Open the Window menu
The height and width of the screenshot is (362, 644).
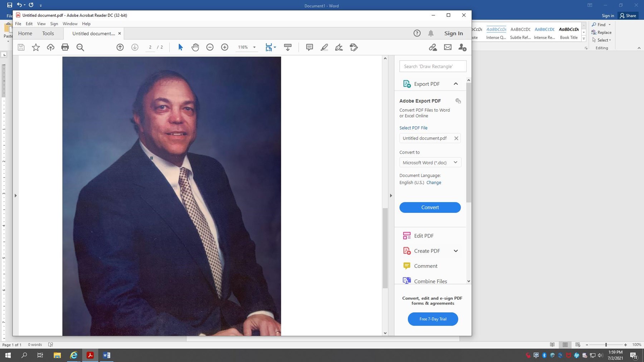pos(70,24)
